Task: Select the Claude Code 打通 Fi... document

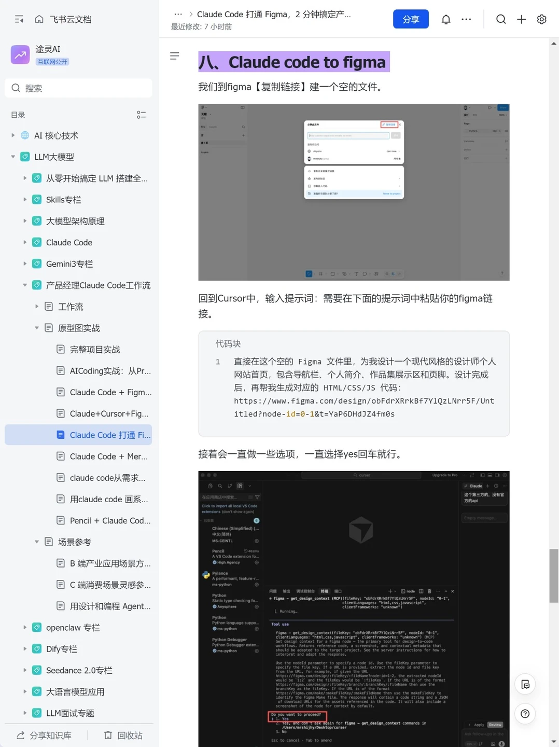Action: click(79, 435)
